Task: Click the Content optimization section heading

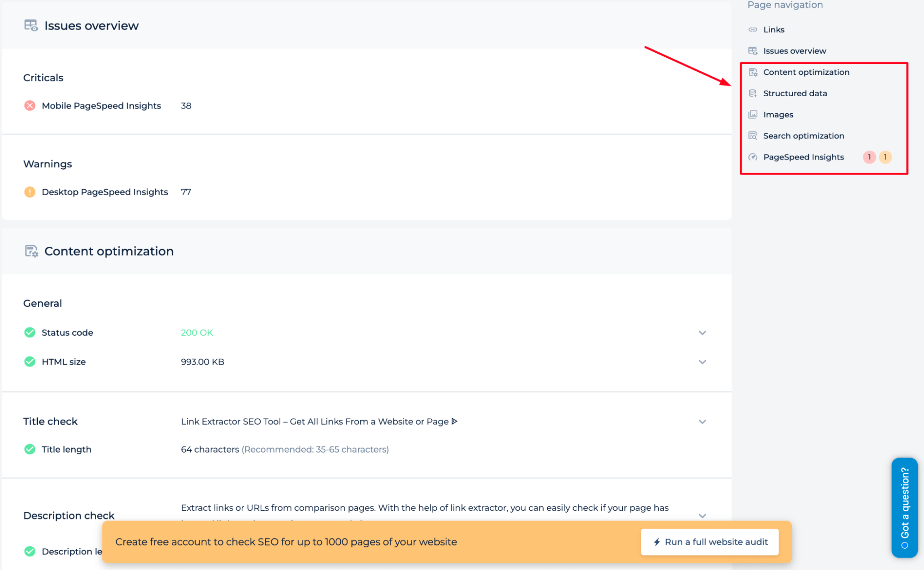Action: coord(109,251)
